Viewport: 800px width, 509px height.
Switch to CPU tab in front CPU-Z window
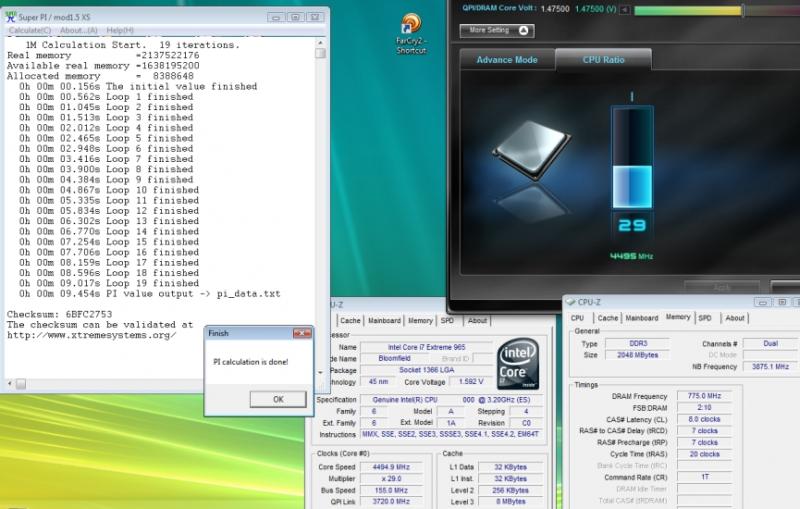(577, 318)
